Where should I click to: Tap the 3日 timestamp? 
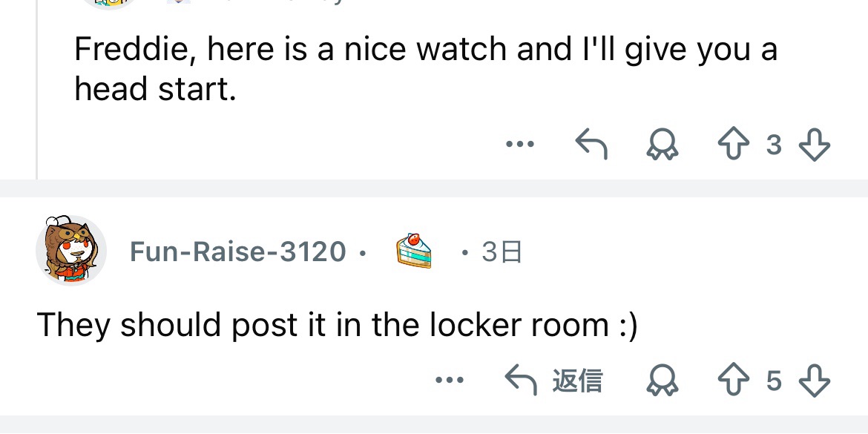pyautogui.click(x=502, y=252)
